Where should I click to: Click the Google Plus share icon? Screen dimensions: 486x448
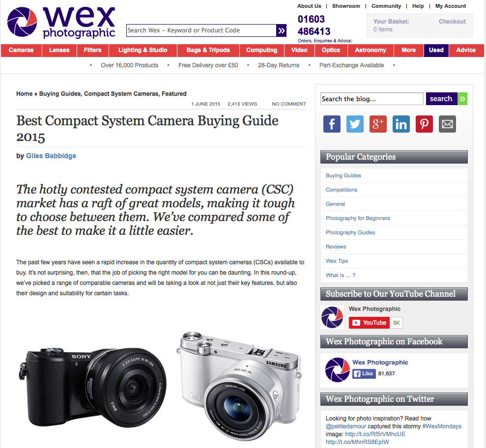point(378,124)
